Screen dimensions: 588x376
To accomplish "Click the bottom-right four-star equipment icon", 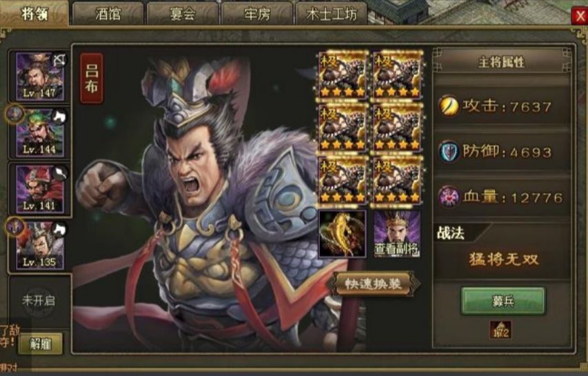I will (398, 181).
